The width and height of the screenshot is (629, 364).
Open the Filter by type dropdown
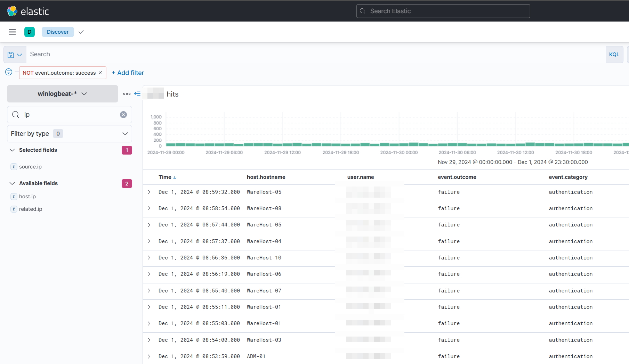click(70, 134)
